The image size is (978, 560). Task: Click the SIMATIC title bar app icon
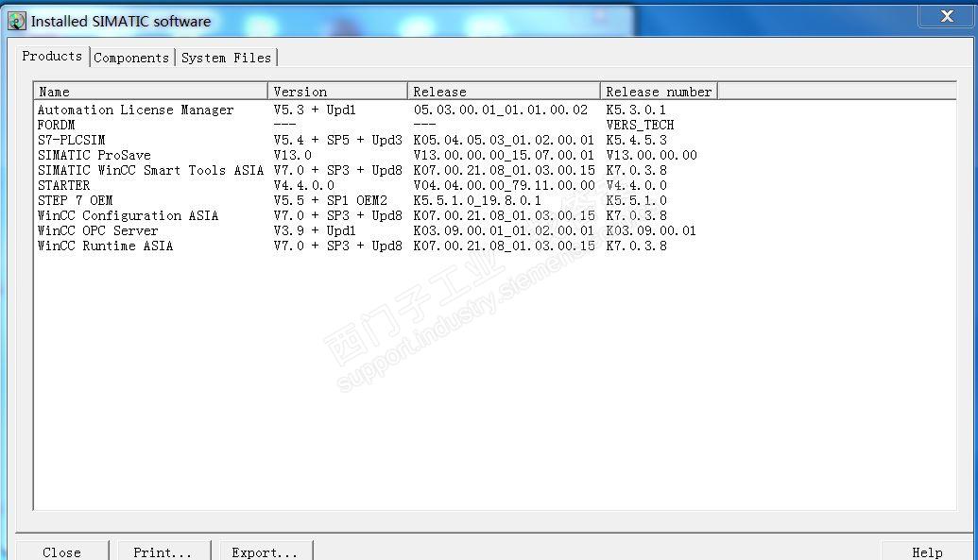click(x=17, y=21)
